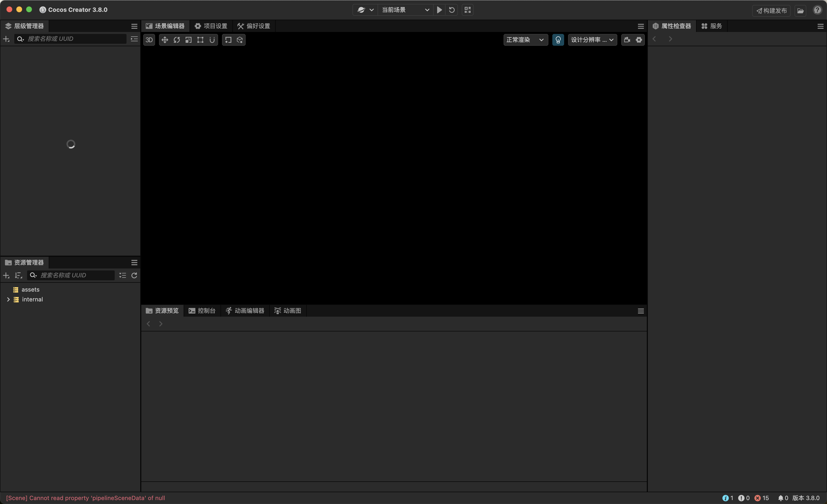Switch to the 控制台 console tab
This screenshot has width=827, height=504.
[202, 311]
